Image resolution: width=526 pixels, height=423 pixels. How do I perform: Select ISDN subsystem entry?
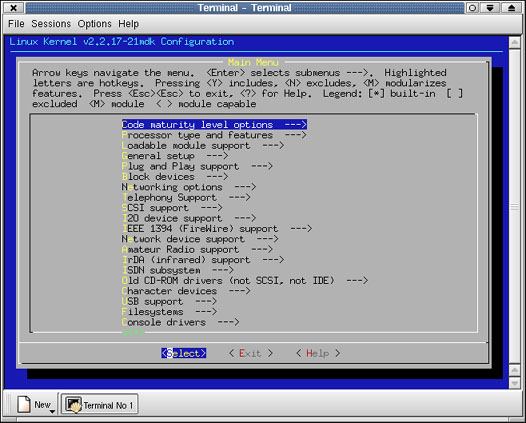177,270
